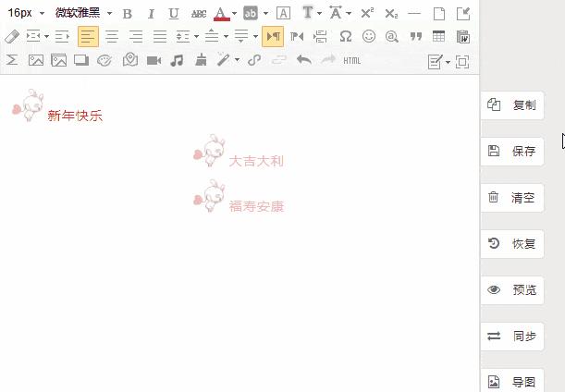Click the 同步 sync button
565x392 pixels.
(x=512, y=336)
